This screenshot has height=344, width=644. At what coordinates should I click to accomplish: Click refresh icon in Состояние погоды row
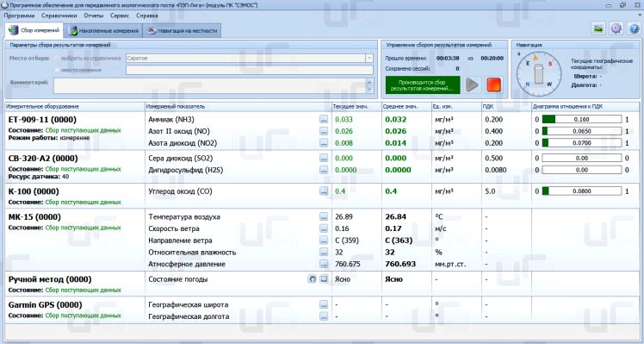click(313, 279)
